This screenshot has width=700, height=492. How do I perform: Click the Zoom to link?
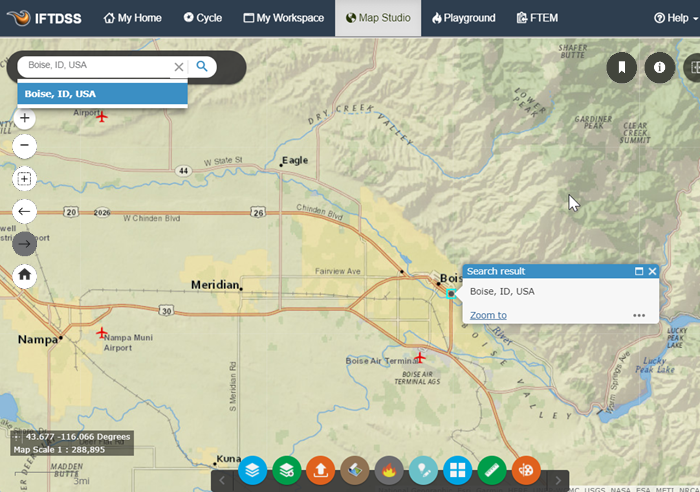pyautogui.click(x=488, y=315)
